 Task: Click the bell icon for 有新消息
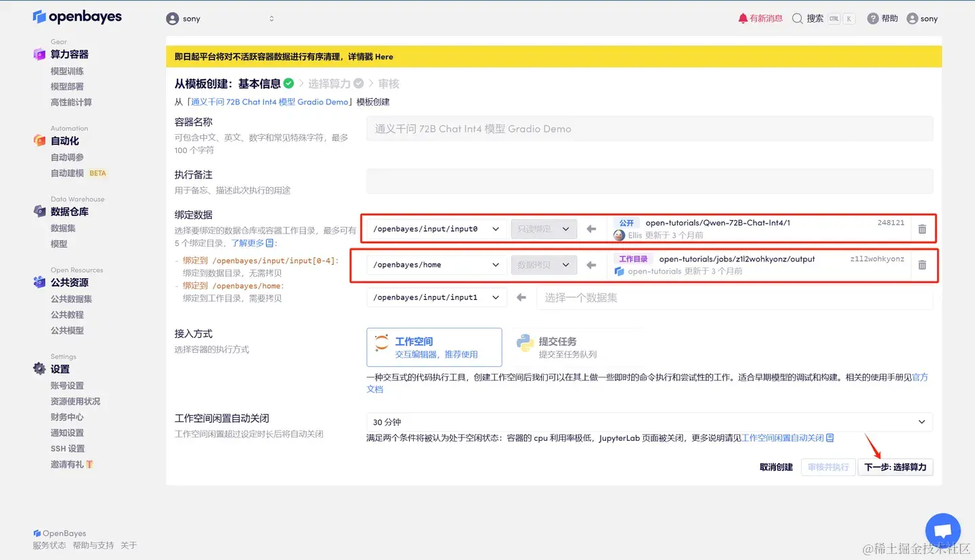[x=743, y=18]
